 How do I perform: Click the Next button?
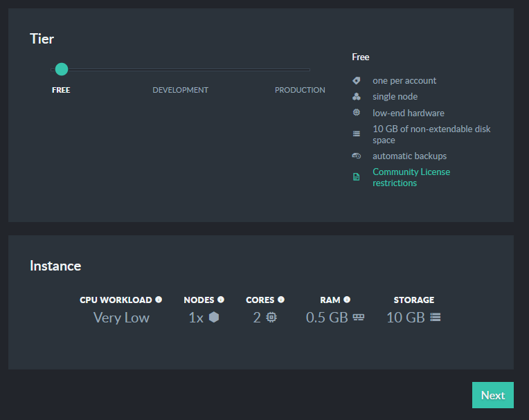pyautogui.click(x=492, y=395)
